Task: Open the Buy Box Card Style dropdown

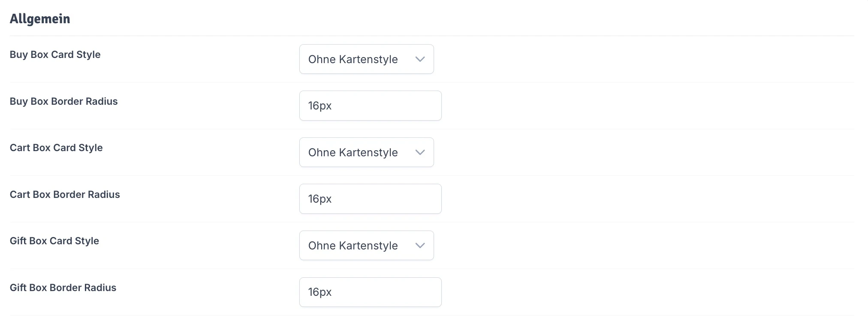Action: pos(366,59)
